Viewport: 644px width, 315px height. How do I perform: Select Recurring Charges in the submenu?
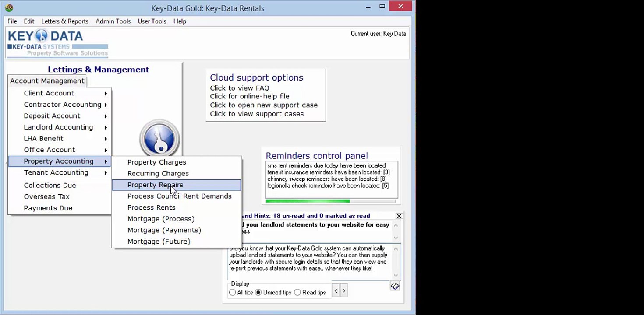point(177,174)
